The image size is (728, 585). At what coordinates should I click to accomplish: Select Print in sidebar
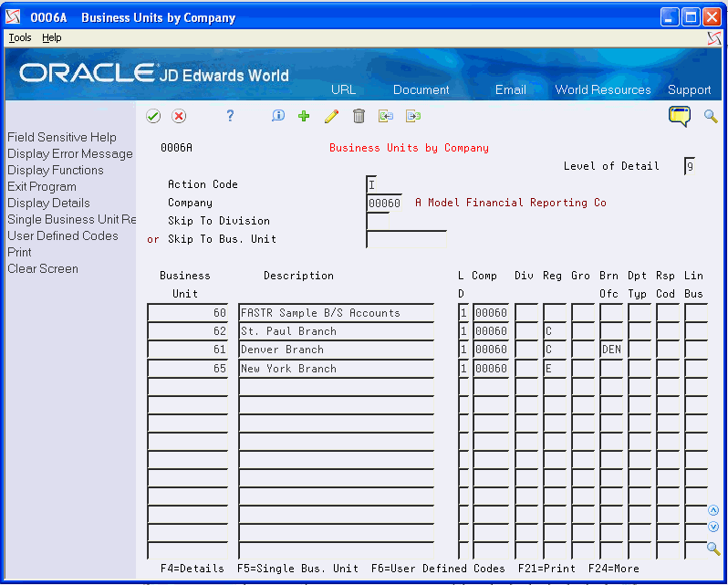point(19,252)
